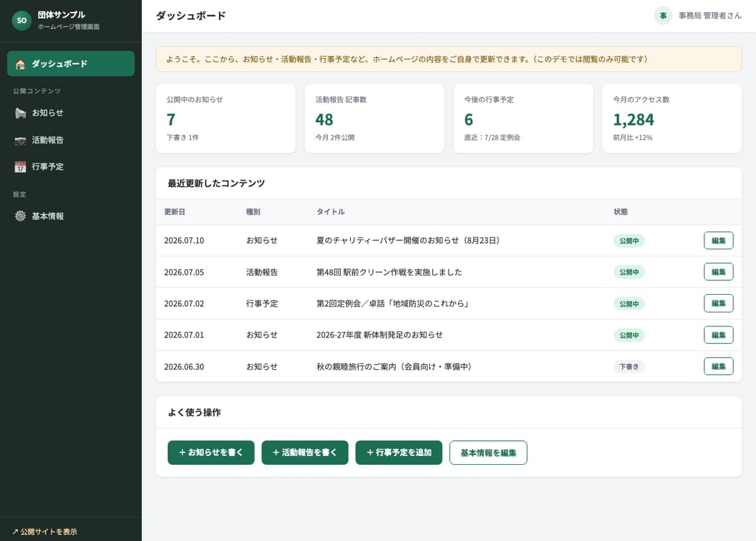This screenshot has height=541, width=756.
Task: Click 公開中 badge in the 2026.07.10 row
Action: [x=629, y=241]
